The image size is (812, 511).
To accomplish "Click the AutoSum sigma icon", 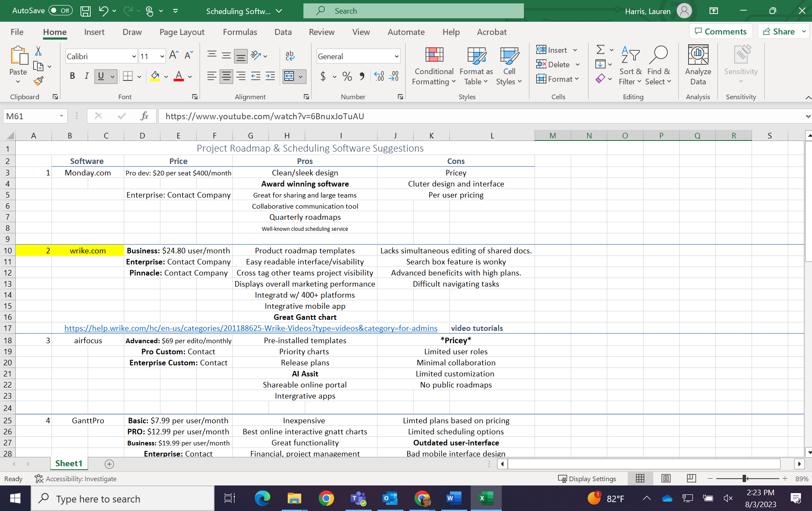I will [600, 50].
